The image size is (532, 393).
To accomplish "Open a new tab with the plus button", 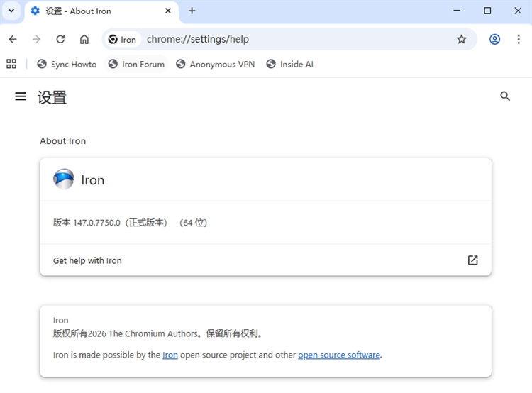I will [x=192, y=11].
